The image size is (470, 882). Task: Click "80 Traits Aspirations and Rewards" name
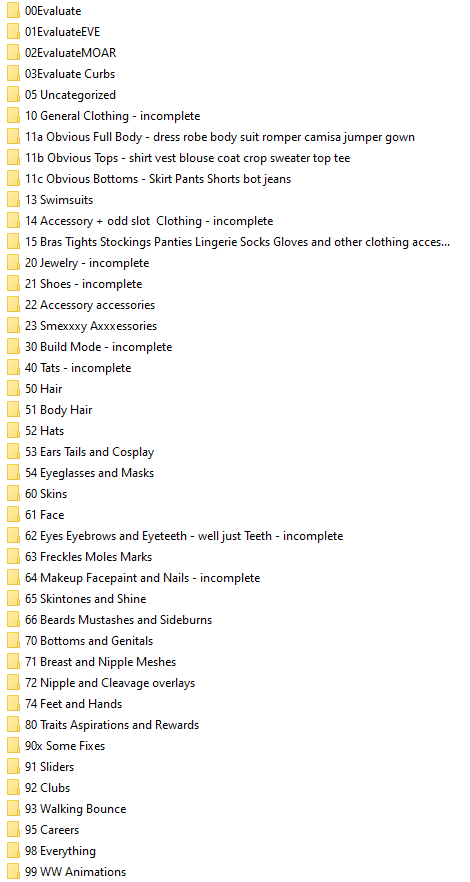pyautogui.click(x=112, y=725)
